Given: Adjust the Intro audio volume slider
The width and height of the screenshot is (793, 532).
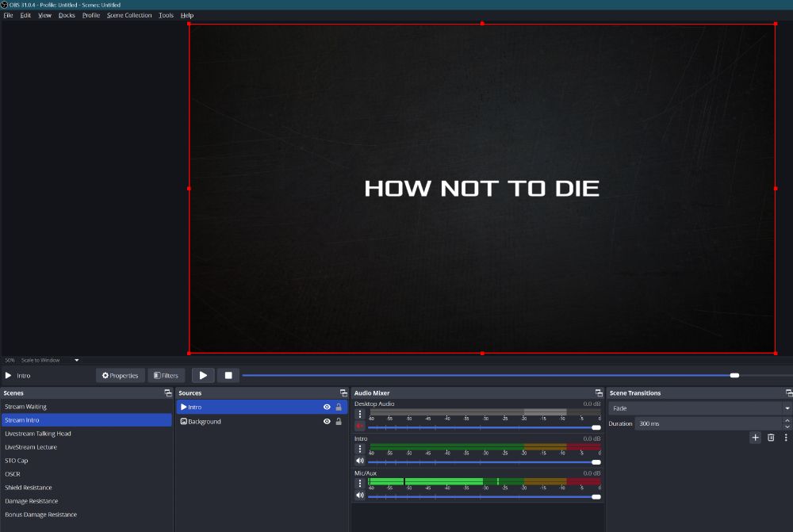Looking at the screenshot, I should point(485,462).
